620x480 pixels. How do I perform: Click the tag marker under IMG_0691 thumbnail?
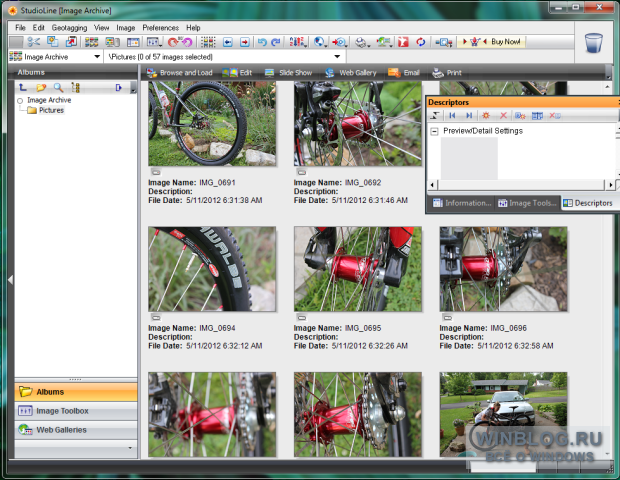pyautogui.click(x=156, y=172)
